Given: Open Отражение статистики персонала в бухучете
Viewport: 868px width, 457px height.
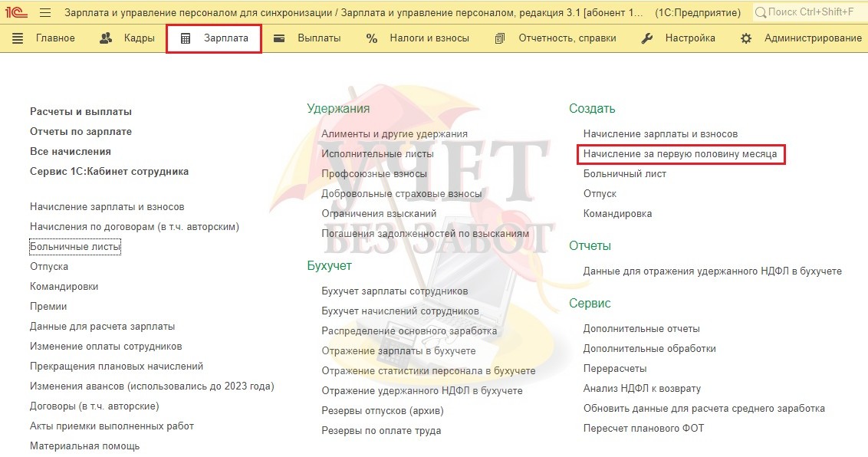Looking at the screenshot, I should click(x=429, y=370).
